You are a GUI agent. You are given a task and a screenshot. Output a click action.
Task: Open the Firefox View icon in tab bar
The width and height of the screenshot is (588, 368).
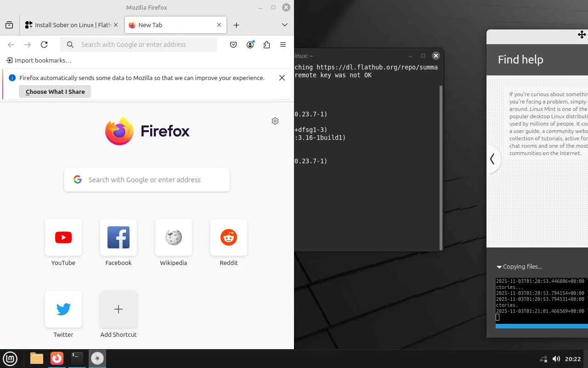click(9, 25)
